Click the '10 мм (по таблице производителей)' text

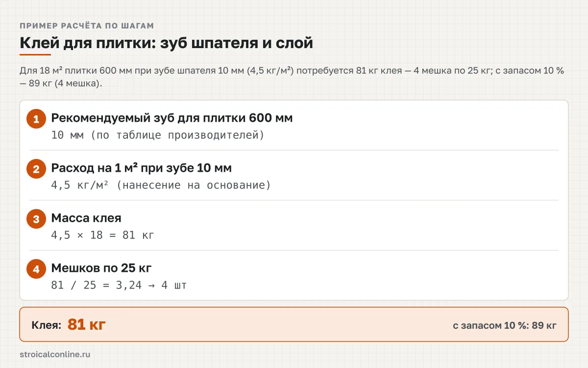coord(158,135)
